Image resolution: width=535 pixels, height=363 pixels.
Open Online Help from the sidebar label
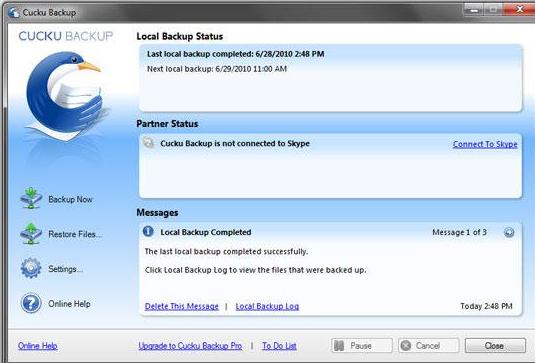pyautogui.click(x=69, y=304)
